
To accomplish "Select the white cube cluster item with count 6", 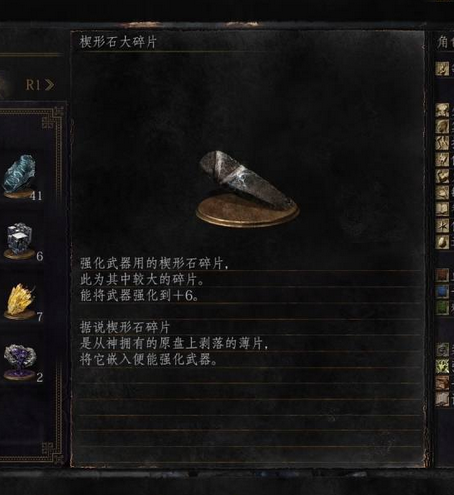I will pyautogui.click(x=20, y=241).
